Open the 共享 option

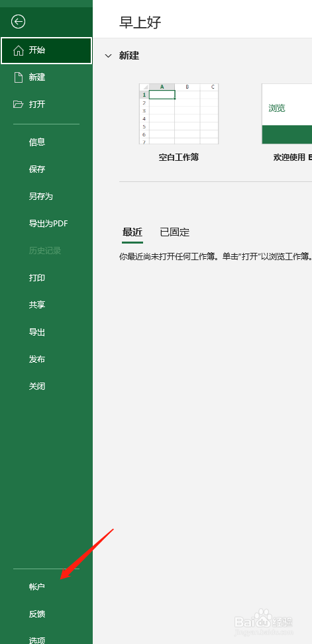tap(37, 304)
